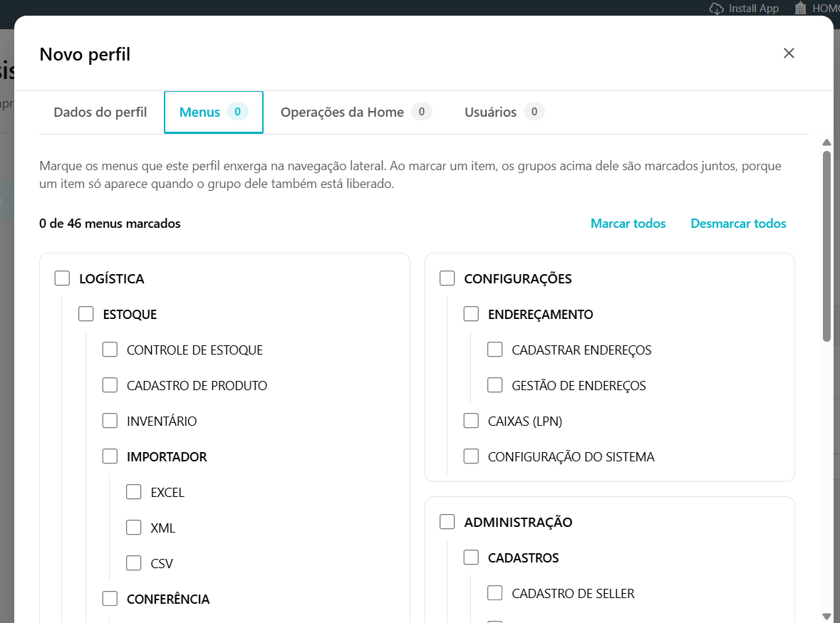Check the IMPORTADOR checkbox

pyautogui.click(x=110, y=456)
